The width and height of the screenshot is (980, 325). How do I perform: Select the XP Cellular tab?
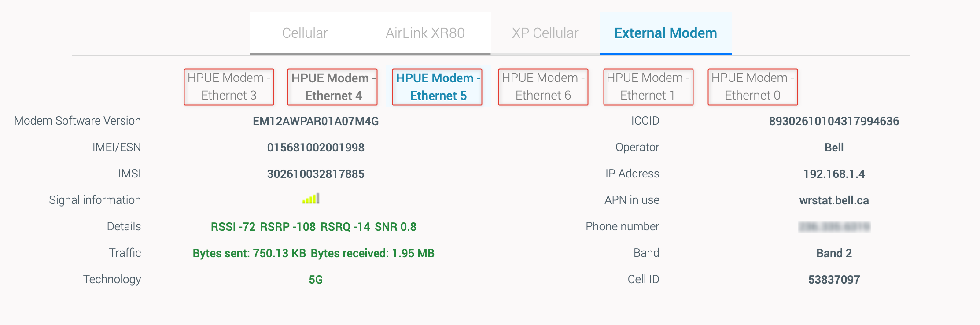(545, 33)
